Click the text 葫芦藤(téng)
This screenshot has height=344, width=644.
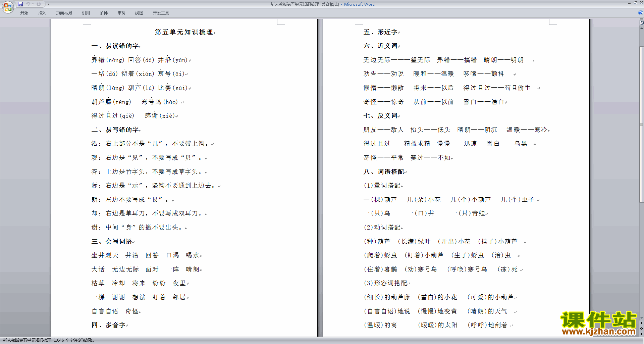click(x=111, y=102)
